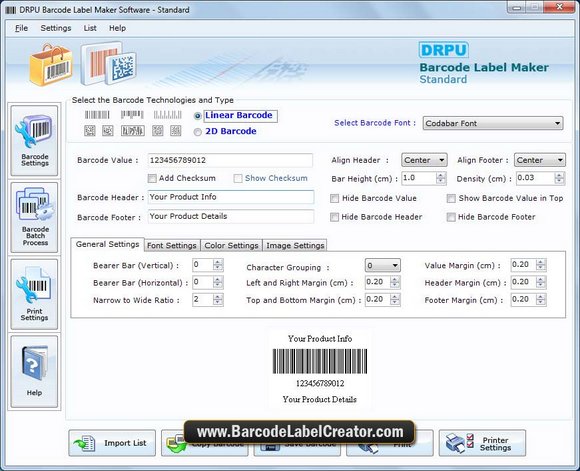Expand the Select Barcode Font dropdown
The height and width of the screenshot is (471, 580).
tap(493, 123)
